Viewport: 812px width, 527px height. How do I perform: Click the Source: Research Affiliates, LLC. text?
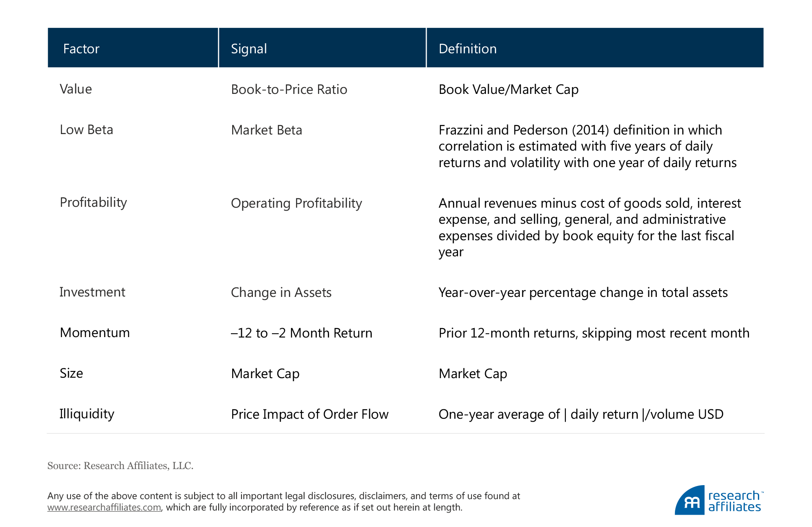(120, 466)
